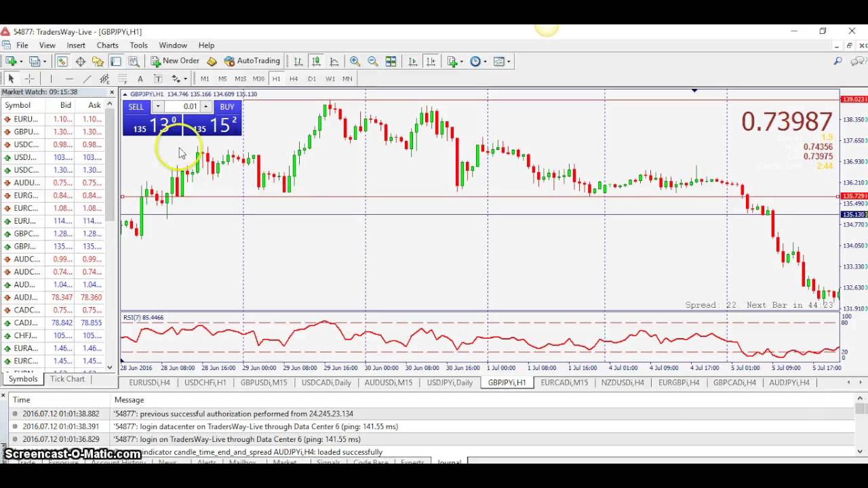The width and height of the screenshot is (868, 488).
Task: Toggle Auto Scroll chart icon
Action: [x=413, y=61]
